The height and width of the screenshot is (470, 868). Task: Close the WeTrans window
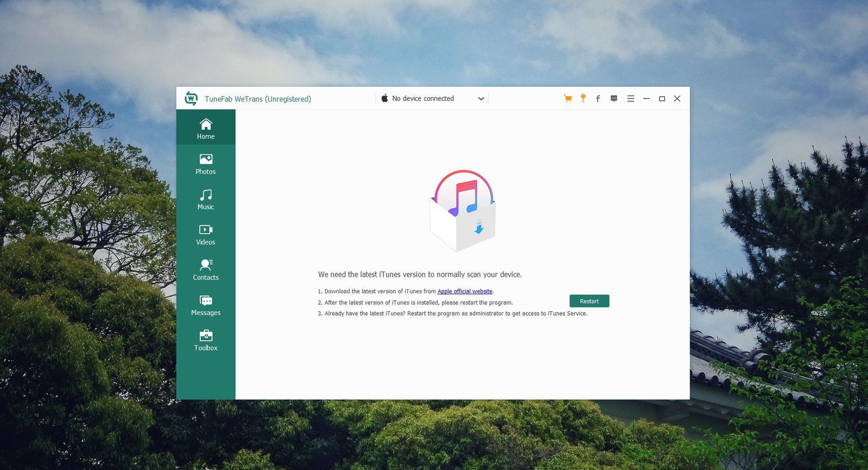point(677,99)
